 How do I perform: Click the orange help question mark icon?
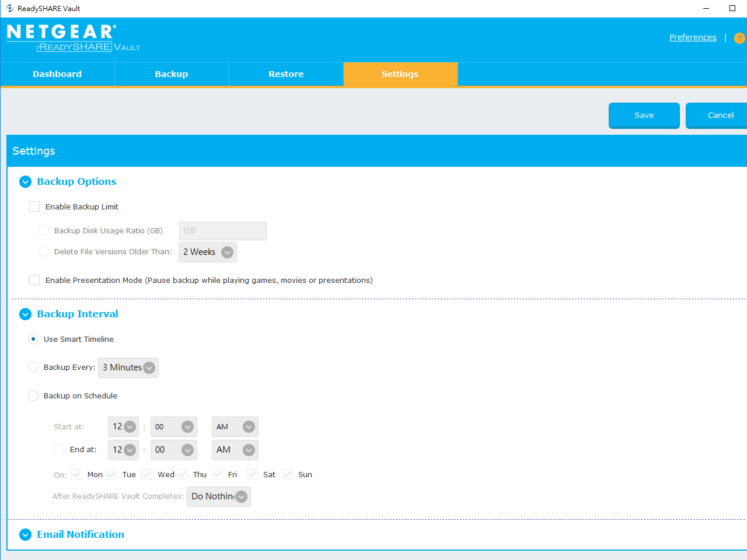pos(739,38)
